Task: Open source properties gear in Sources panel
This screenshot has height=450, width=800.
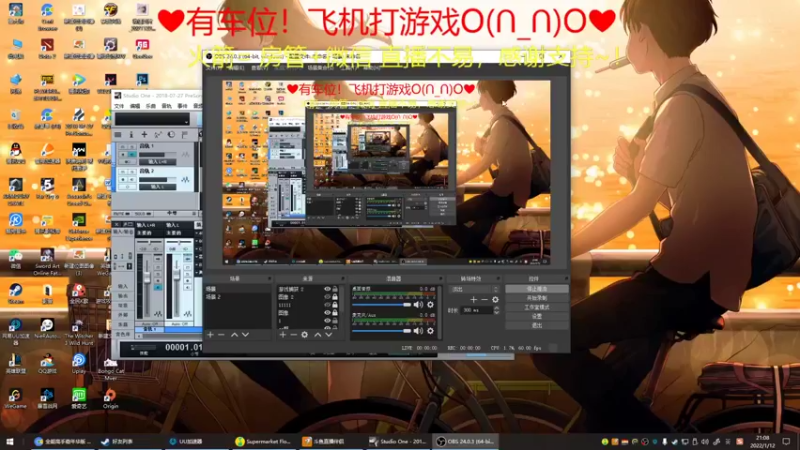Action: (x=305, y=335)
